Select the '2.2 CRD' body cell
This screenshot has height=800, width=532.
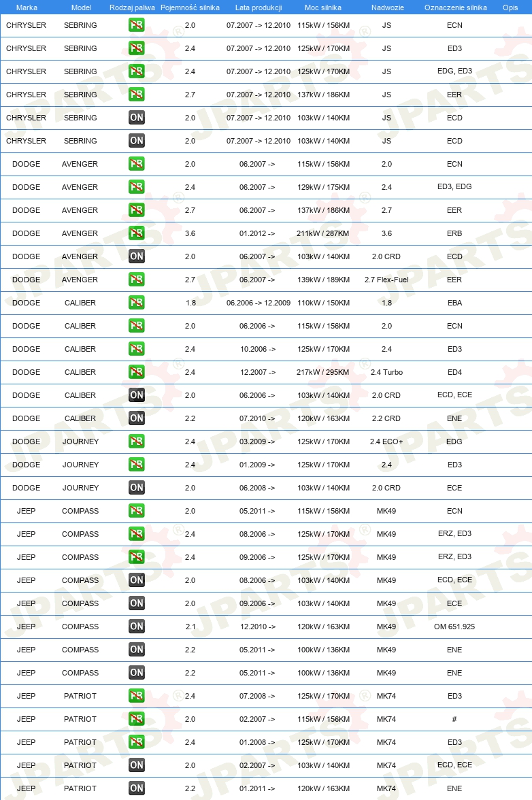[x=386, y=418]
